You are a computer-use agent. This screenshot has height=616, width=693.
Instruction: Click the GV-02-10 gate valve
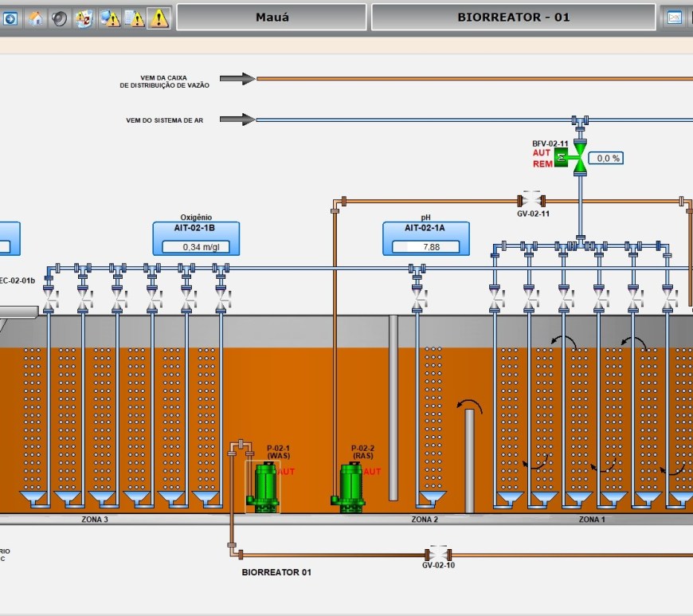tap(437, 554)
